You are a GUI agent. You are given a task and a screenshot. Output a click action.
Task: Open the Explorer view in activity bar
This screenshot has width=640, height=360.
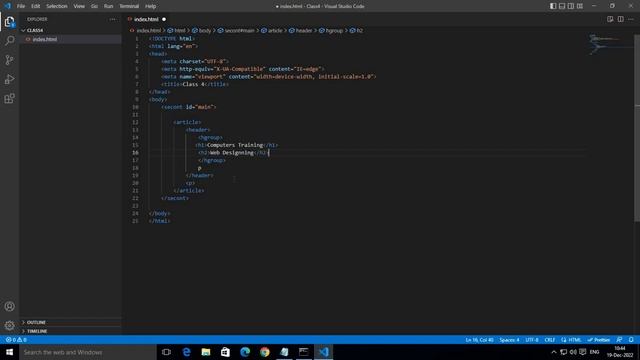point(9,22)
